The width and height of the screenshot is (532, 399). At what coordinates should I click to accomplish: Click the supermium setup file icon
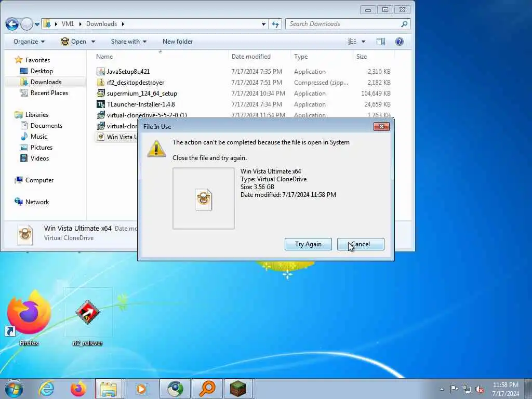click(100, 93)
